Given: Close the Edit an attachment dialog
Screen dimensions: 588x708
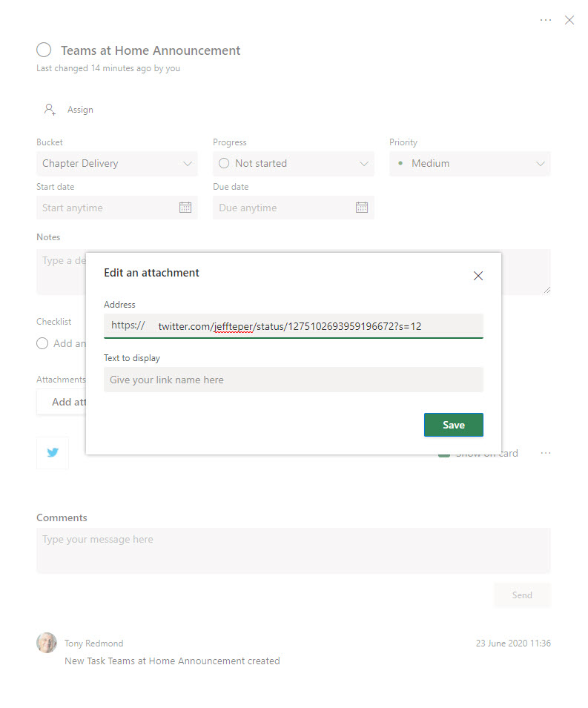Looking at the screenshot, I should [478, 276].
